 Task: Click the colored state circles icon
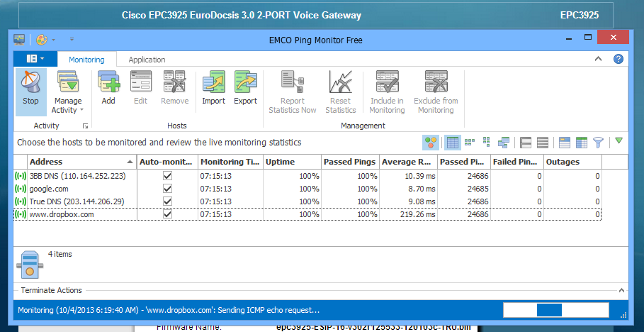point(431,143)
